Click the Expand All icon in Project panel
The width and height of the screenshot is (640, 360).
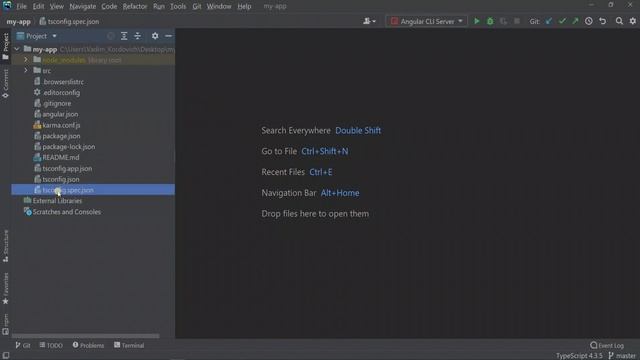point(124,36)
